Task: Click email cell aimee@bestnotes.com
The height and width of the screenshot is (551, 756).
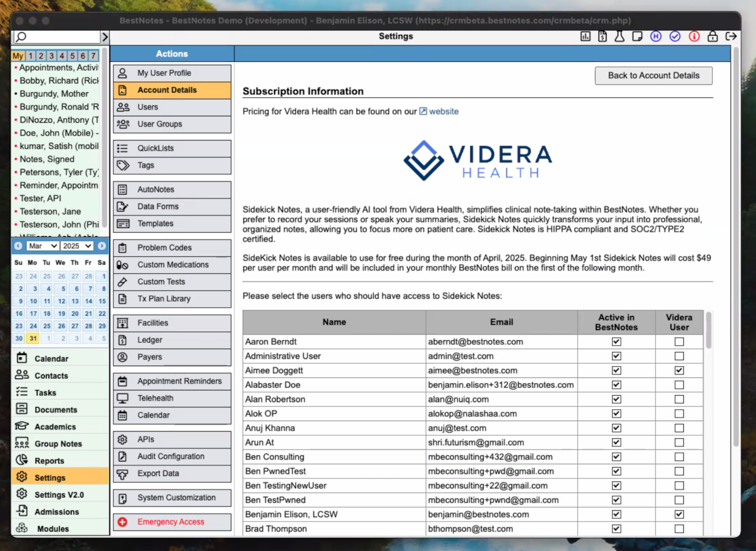Action: [501, 370]
